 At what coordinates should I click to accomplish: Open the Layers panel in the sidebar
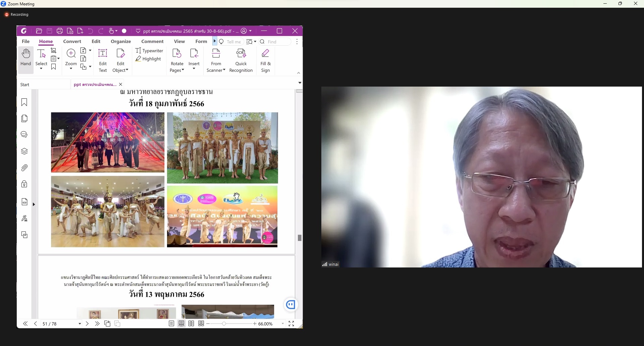(x=24, y=152)
